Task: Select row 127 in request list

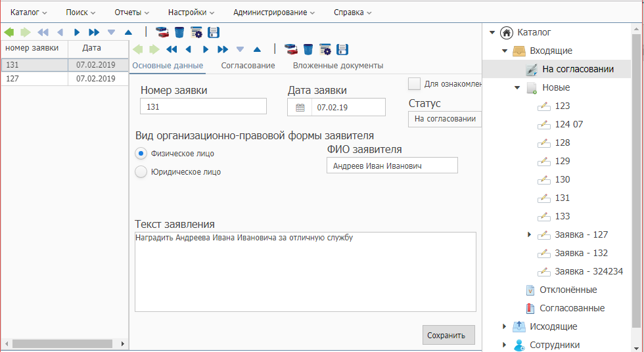Action: coord(65,79)
